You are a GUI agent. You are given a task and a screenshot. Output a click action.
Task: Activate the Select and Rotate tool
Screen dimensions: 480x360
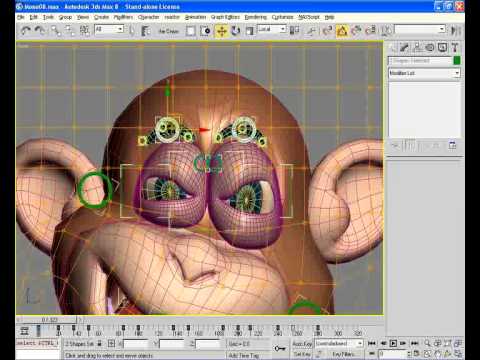coord(236,31)
